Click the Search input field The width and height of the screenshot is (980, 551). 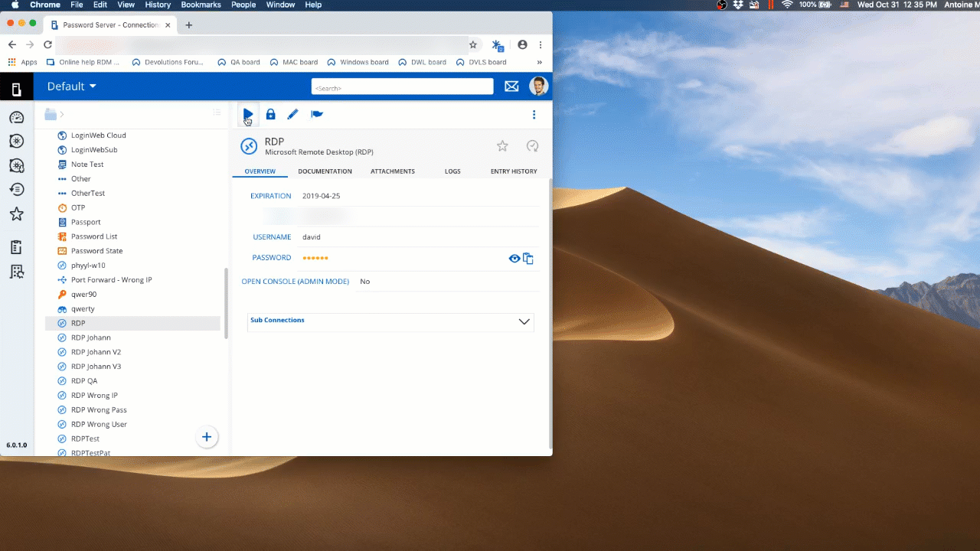point(402,87)
